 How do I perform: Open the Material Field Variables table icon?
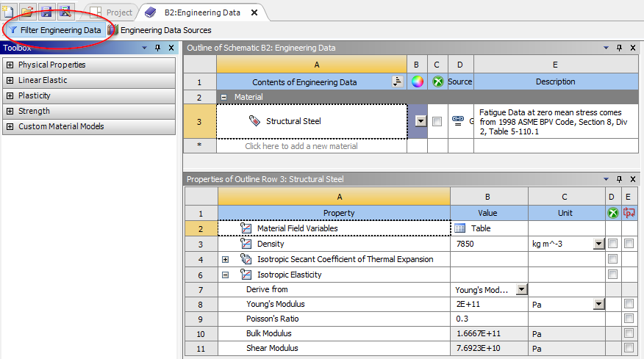pyautogui.click(x=461, y=228)
